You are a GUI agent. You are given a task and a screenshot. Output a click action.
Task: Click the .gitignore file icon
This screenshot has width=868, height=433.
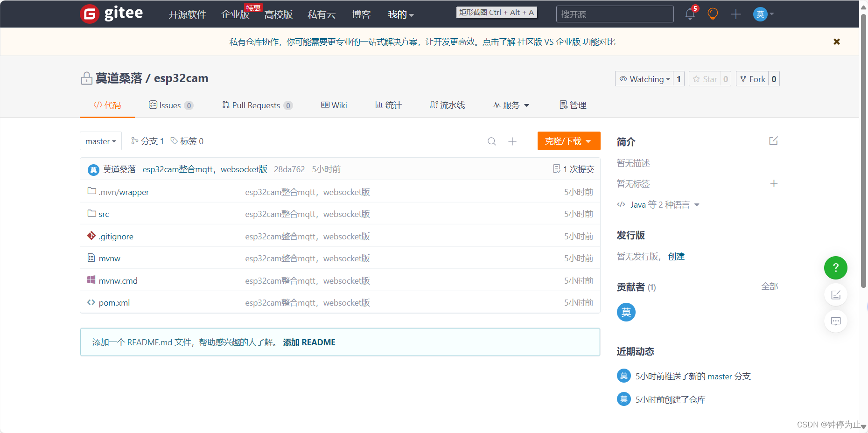91,236
